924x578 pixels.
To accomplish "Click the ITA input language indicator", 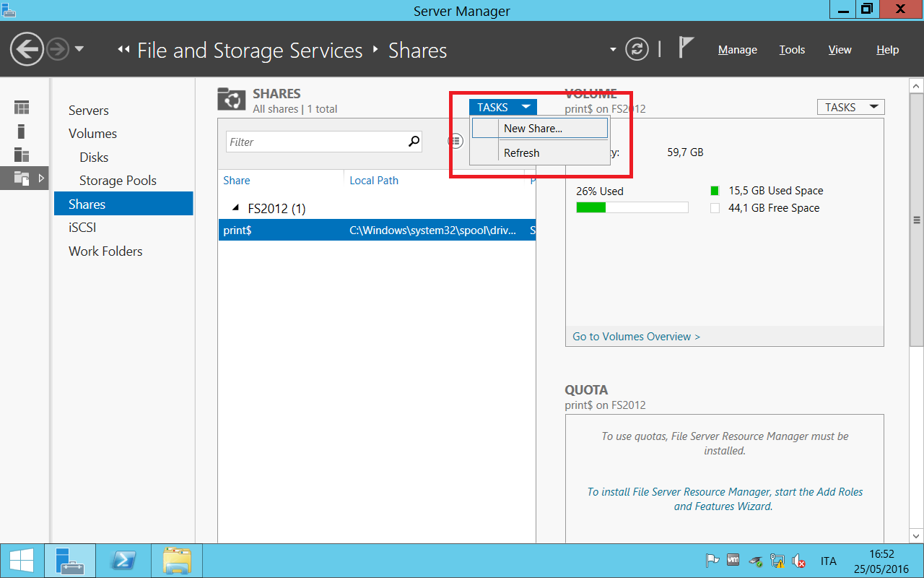I will (x=829, y=561).
